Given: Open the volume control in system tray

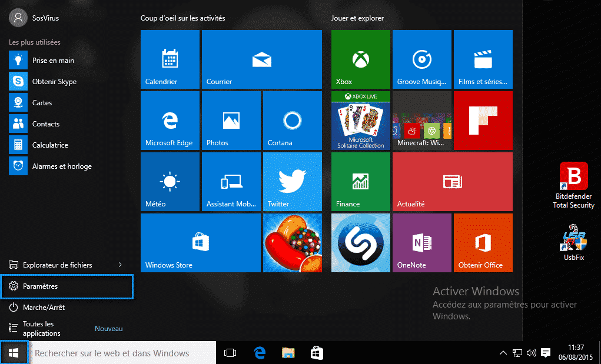Looking at the screenshot, I should pyautogui.click(x=532, y=353).
